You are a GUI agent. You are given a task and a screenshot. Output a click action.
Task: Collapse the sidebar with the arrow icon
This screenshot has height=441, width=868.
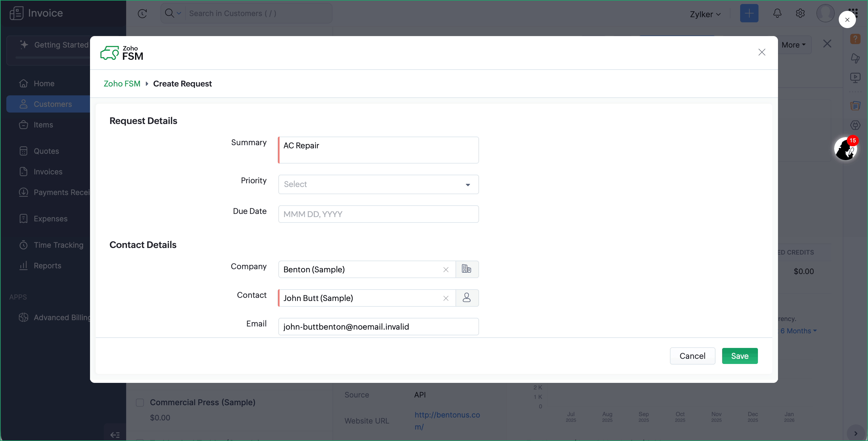click(115, 435)
